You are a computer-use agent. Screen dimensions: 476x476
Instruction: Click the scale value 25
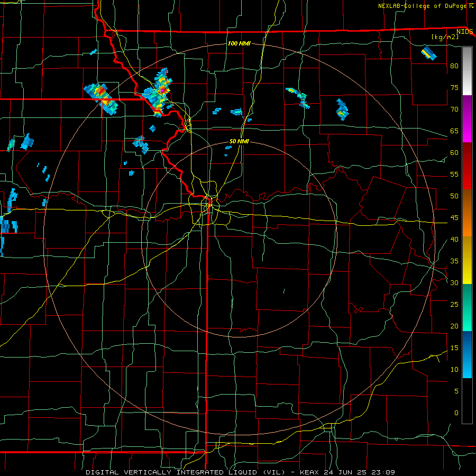click(454, 304)
